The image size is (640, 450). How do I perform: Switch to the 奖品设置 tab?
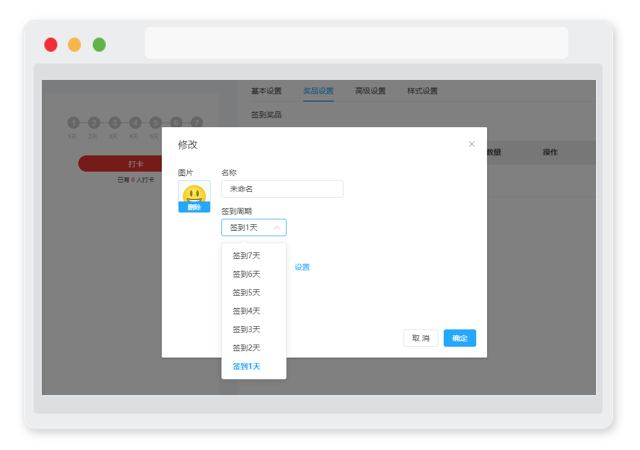point(318,91)
